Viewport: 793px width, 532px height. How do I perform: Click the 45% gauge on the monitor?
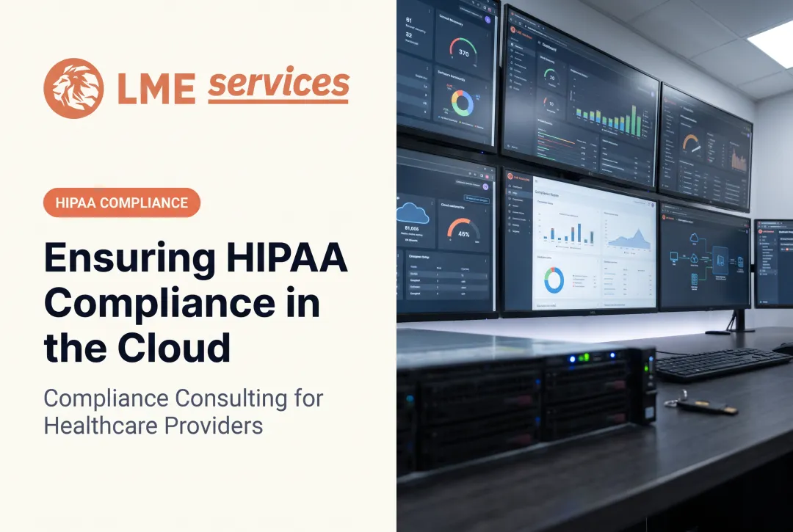click(x=463, y=230)
